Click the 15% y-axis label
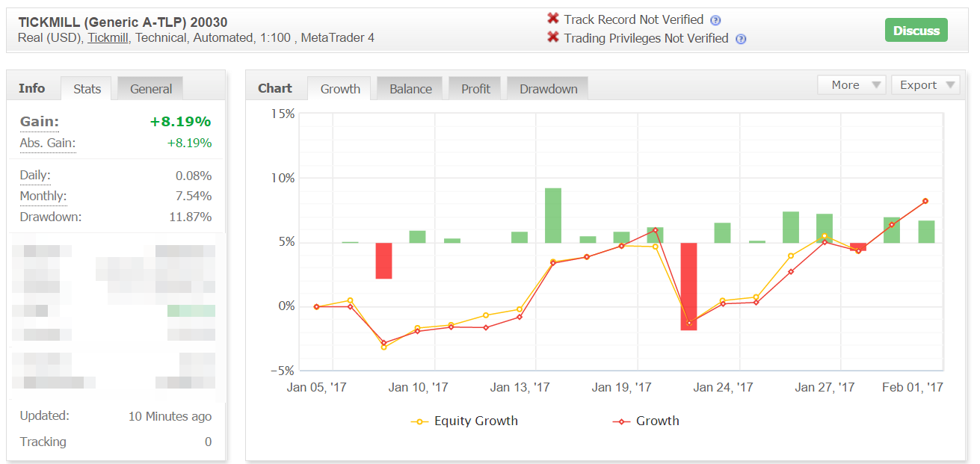The width and height of the screenshot is (980, 464). point(283,114)
